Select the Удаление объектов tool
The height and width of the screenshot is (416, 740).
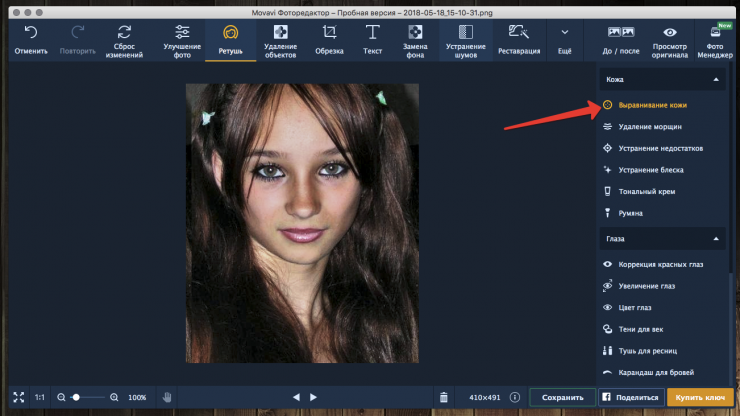280,41
